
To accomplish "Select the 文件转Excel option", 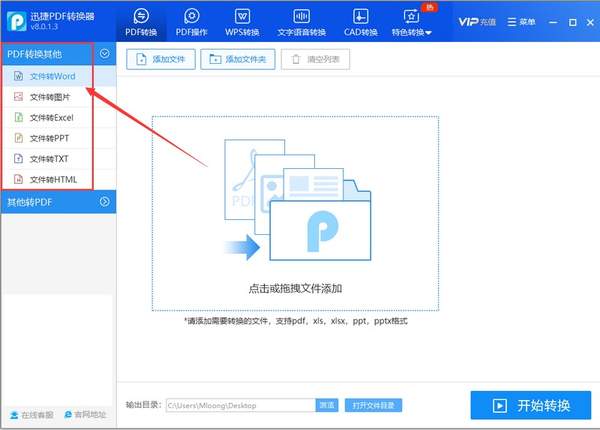I will pyautogui.click(x=51, y=118).
